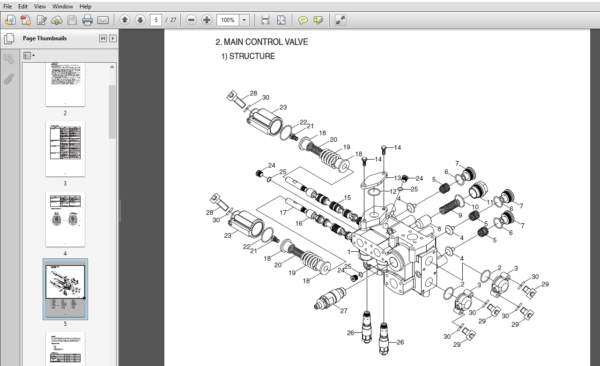Click the '2. MAIN CONTROL VALVE' heading

(x=262, y=42)
